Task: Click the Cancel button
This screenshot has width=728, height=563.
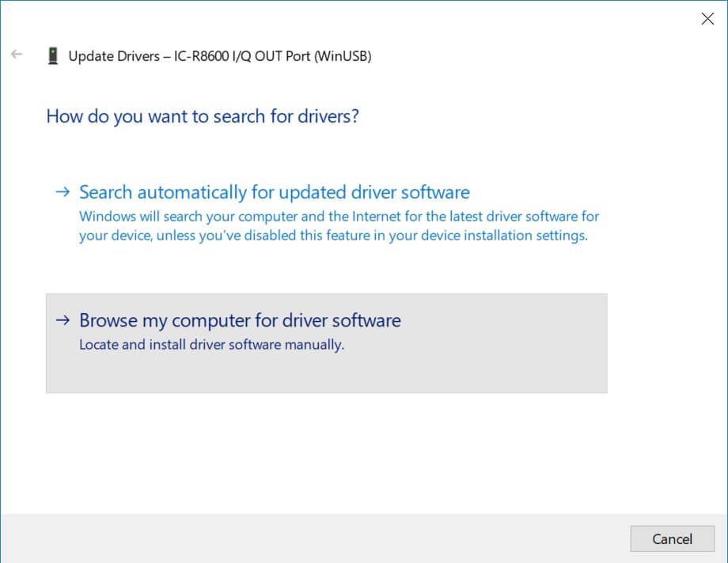Action: click(x=673, y=538)
